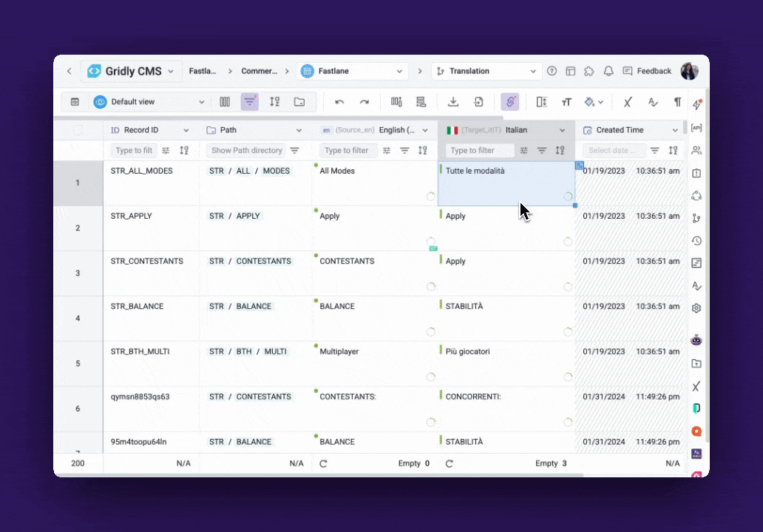This screenshot has height=532, width=763.
Task: Click the Commer... breadcrumb
Action: coord(260,71)
